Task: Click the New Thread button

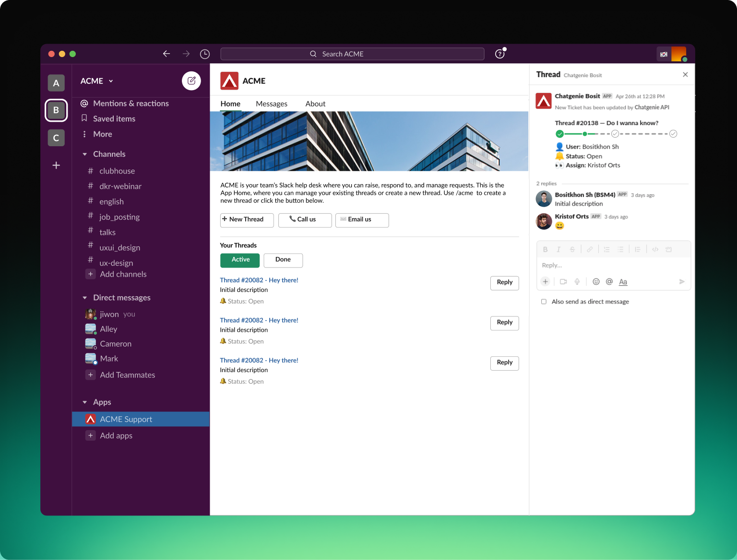Action: (x=247, y=220)
